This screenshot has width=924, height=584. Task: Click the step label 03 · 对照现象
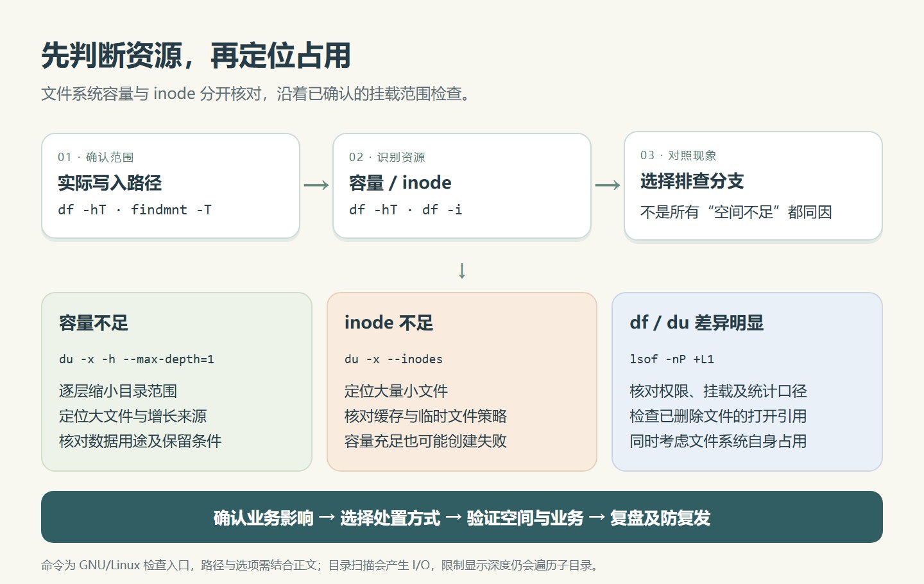(678, 155)
